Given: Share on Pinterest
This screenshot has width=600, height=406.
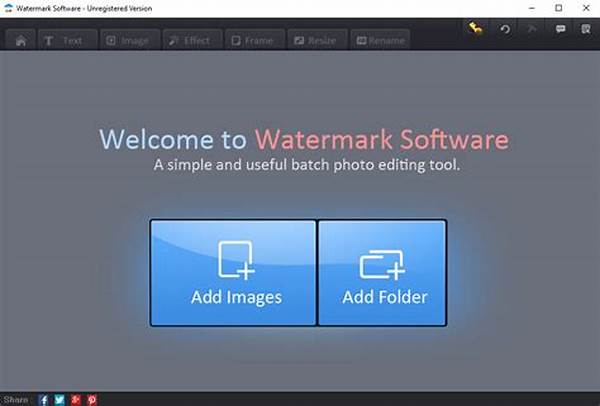Looking at the screenshot, I should pyautogui.click(x=92, y=399).
